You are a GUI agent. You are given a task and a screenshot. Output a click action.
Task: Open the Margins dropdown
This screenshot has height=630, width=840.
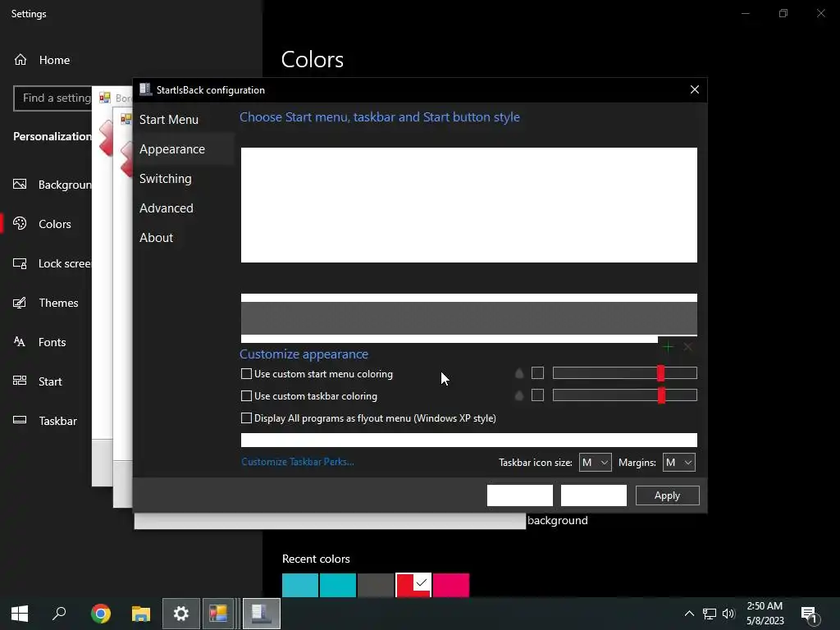coord(678,463)
